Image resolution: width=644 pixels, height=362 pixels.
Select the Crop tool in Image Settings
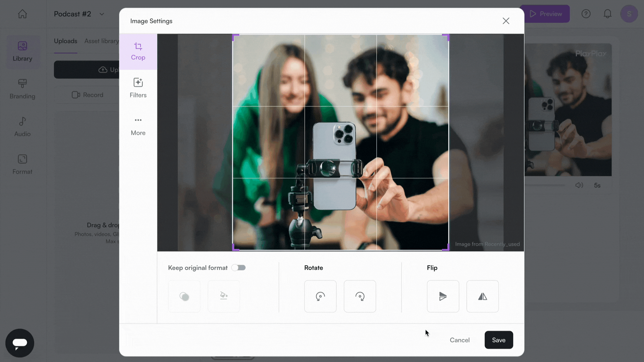138,52
